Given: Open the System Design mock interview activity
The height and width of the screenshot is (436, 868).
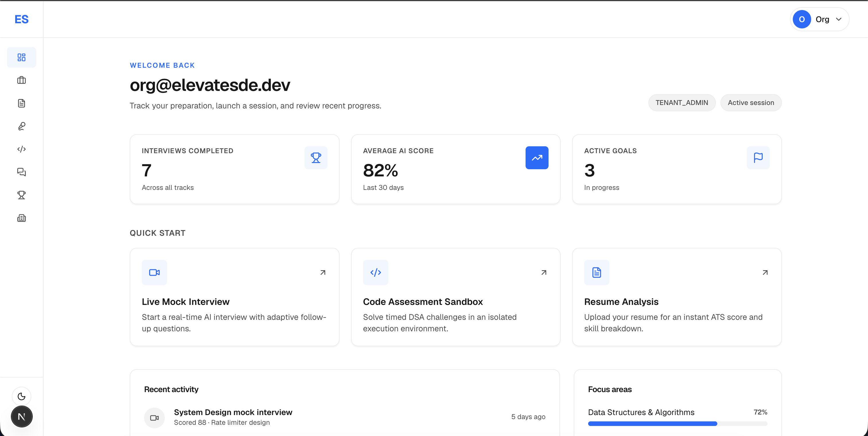Looking at the screenshot, I should click(x=233, y=412).
